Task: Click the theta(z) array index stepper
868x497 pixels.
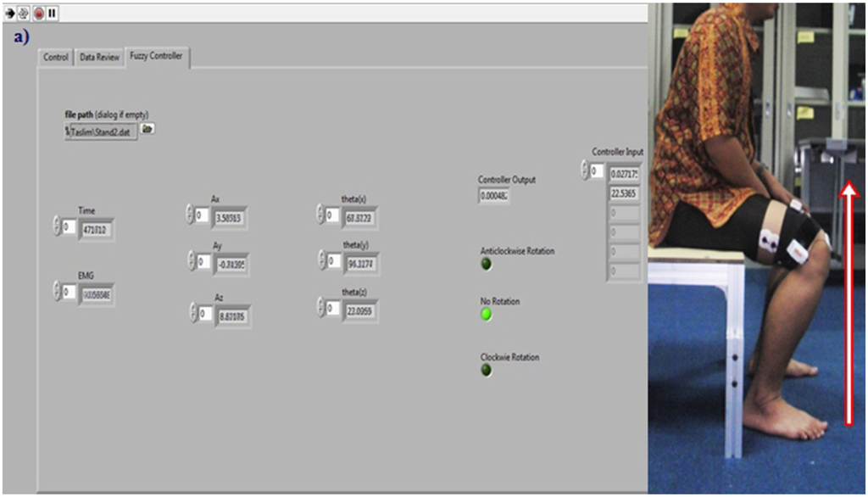Action: pyautogui.click(x=321, y=307)
